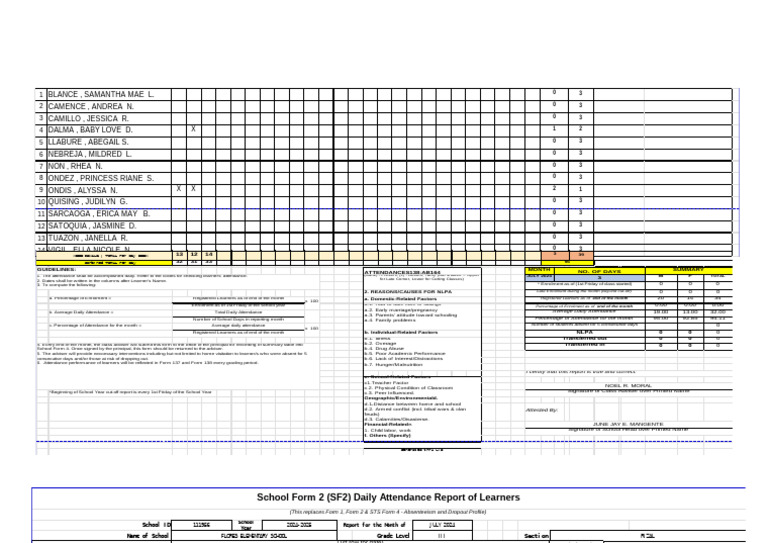Click the NLPA row label in summary

(x=585, y=332)
